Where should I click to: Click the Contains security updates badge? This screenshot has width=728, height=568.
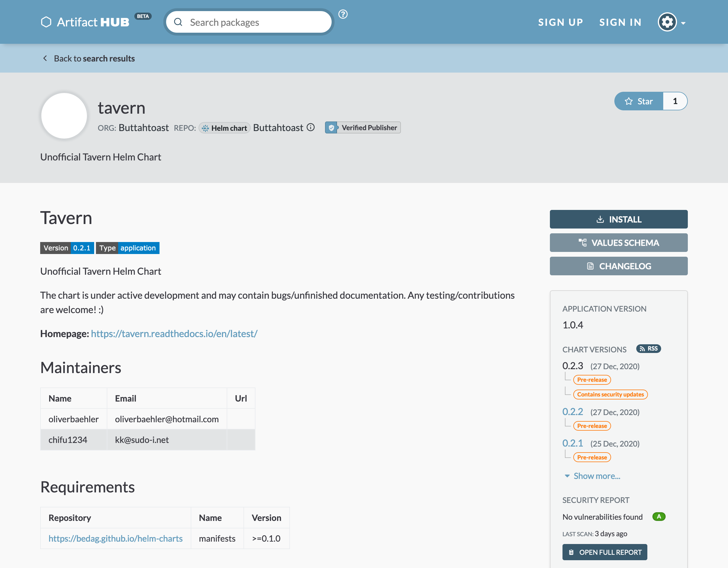click(610, 395)
